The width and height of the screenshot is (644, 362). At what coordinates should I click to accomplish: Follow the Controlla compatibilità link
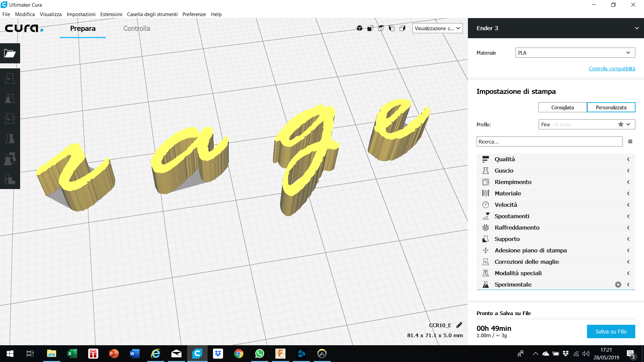(612, 68)
